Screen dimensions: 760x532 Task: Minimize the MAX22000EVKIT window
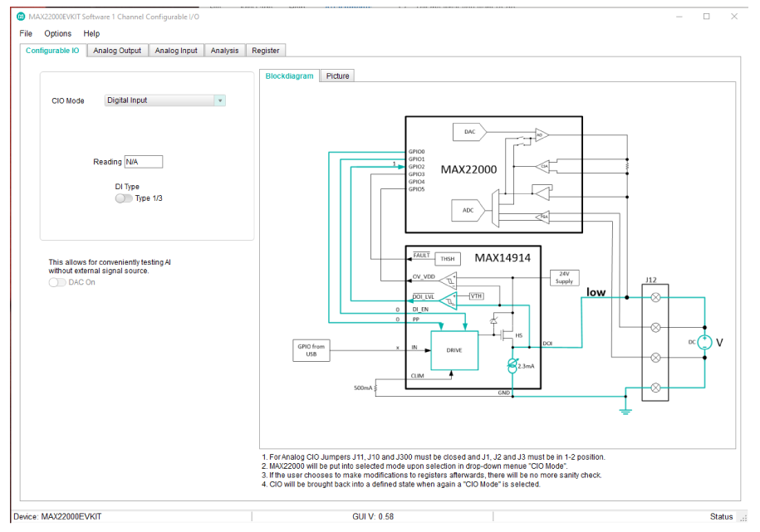679,17
